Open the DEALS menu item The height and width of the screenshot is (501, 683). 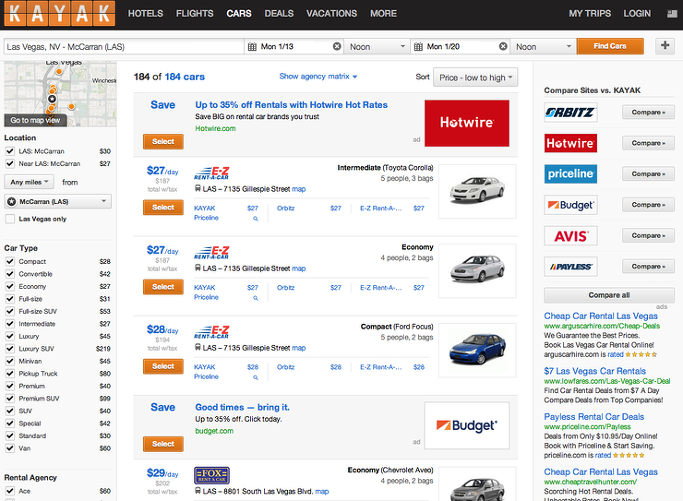pos(279,14)
